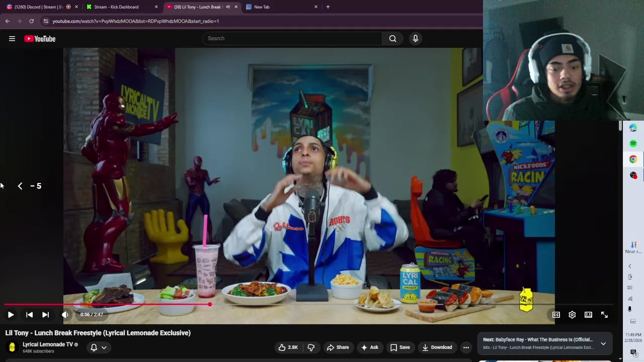Click the Lyrical Lemonade channel avatar

pos(12,347)
